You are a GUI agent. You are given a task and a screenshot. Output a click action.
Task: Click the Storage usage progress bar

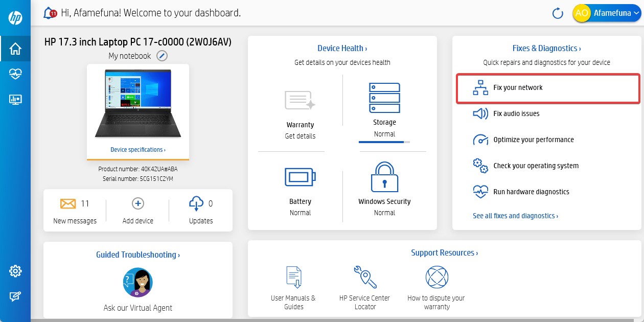[384, 142]
